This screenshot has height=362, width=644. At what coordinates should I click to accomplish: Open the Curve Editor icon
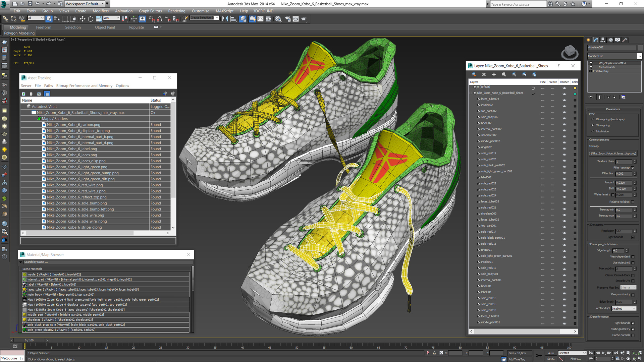tap(260, 19)
